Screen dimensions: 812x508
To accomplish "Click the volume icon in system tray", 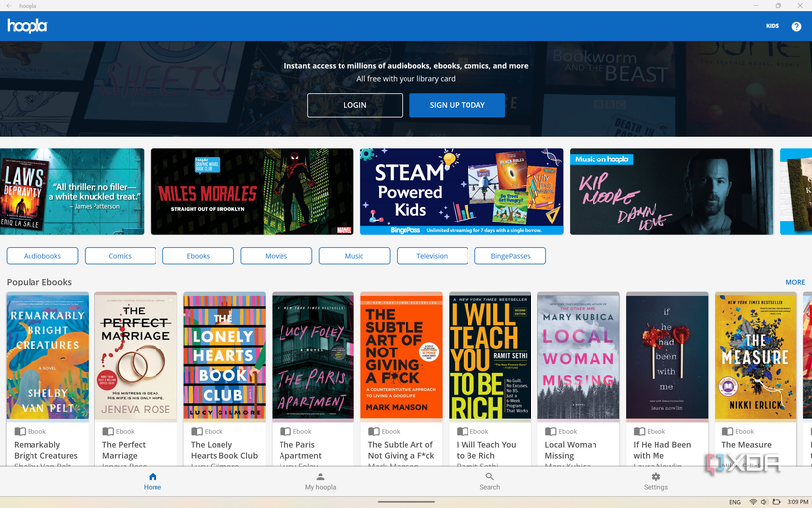I will point(764,502).
